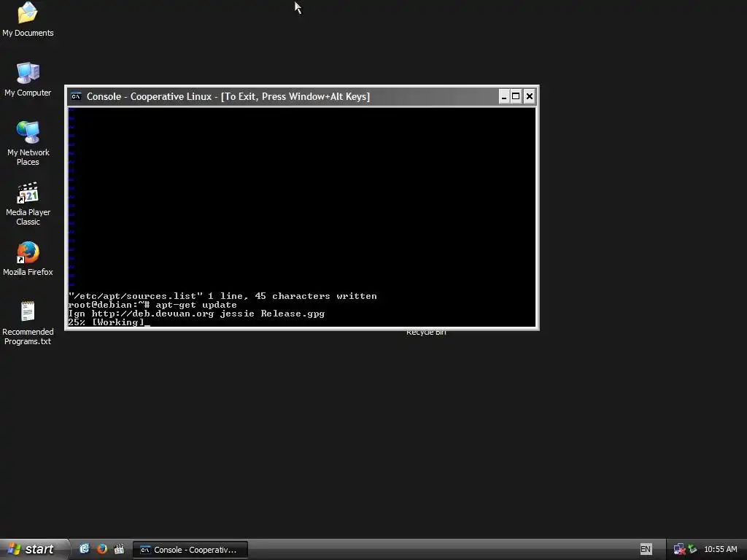Close the Cooperative Linux console window
The image size is (747, 560).
[x=530, y=97]
